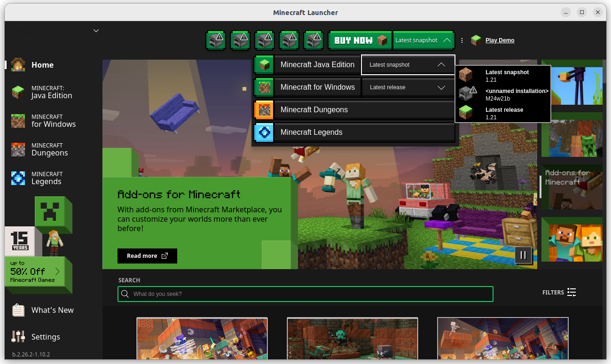Select the Steve and Alex carousel thumbnail

(572, 240)
